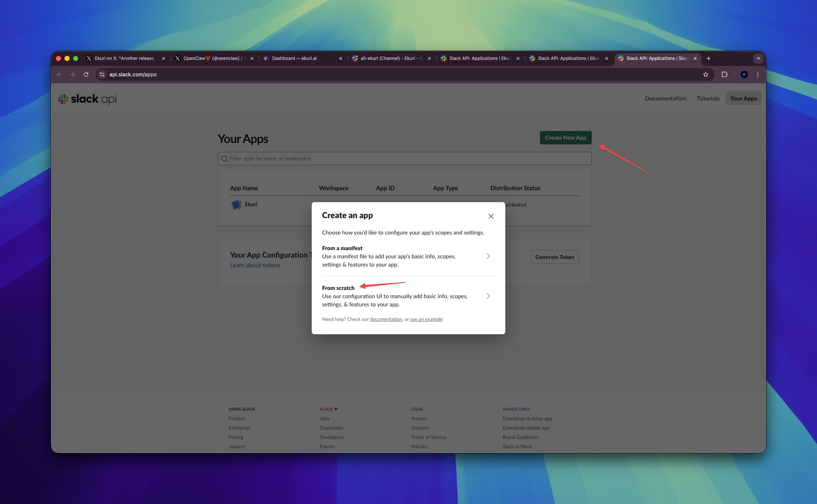Click the site info icon in address bar
Image resolution: width=817 pixels, height=504 pixels.
[x=102, y=74]
